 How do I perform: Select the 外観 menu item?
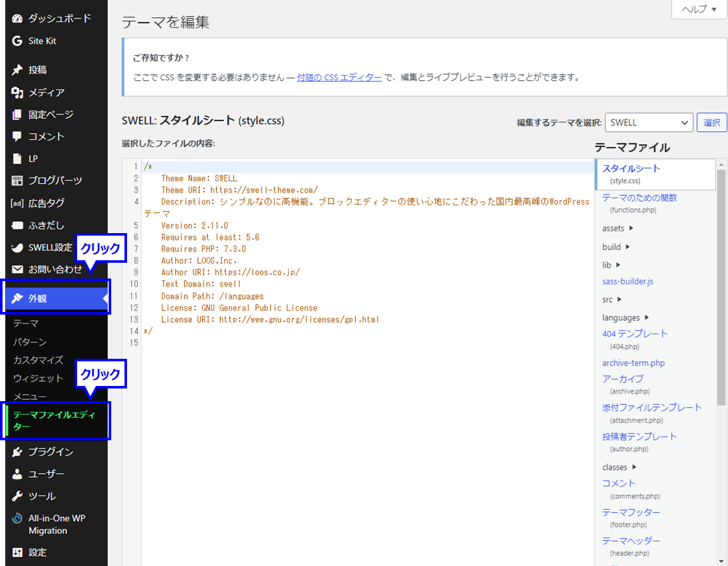coord(38,296)
